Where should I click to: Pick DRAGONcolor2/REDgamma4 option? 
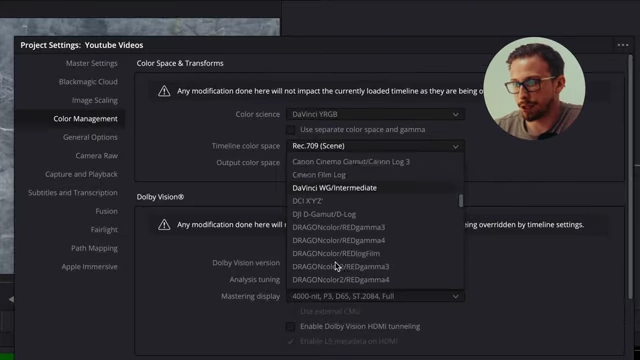pos(341,280)
